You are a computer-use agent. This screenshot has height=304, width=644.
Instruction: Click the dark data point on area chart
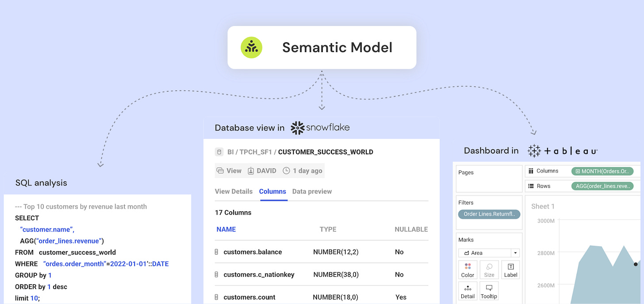(636, 264)
